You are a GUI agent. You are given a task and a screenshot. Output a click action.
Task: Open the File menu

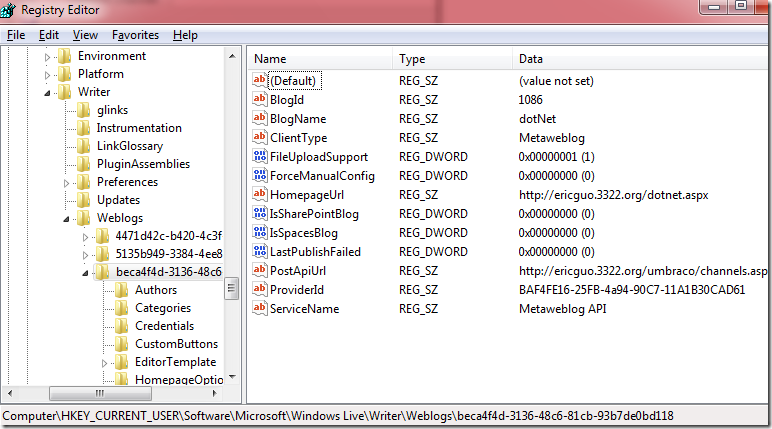click(x=16, y=35)
